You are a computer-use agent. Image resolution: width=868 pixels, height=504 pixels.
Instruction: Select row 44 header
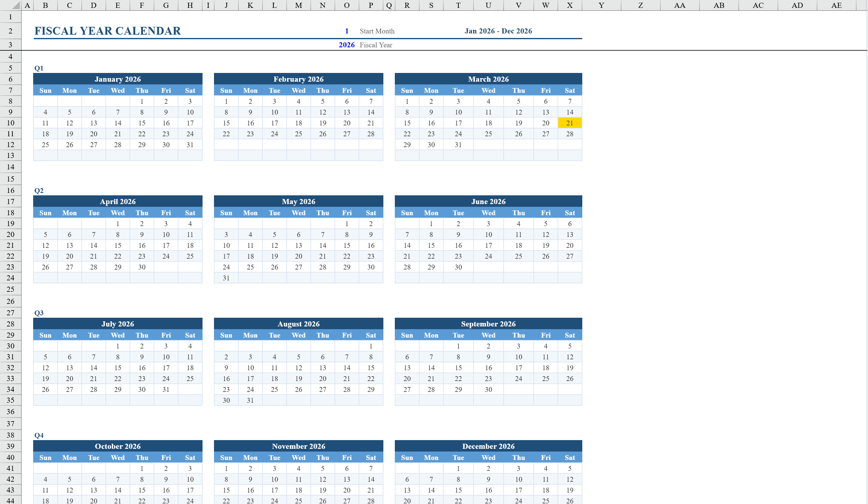(10, 501)
